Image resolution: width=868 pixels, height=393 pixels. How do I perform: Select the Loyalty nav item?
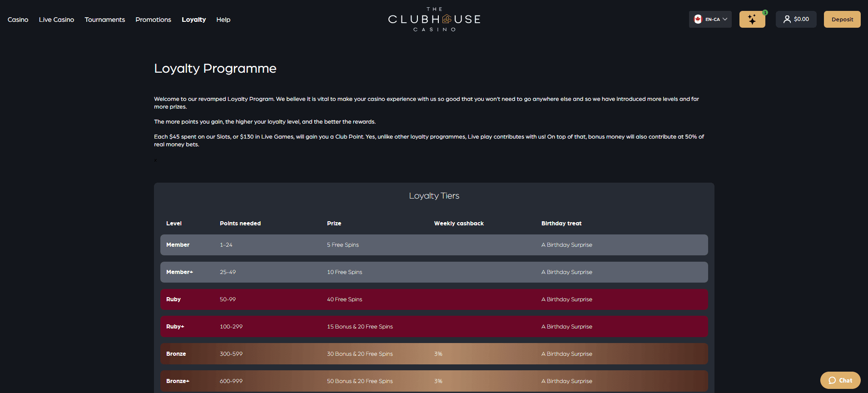tap(193, 20)
